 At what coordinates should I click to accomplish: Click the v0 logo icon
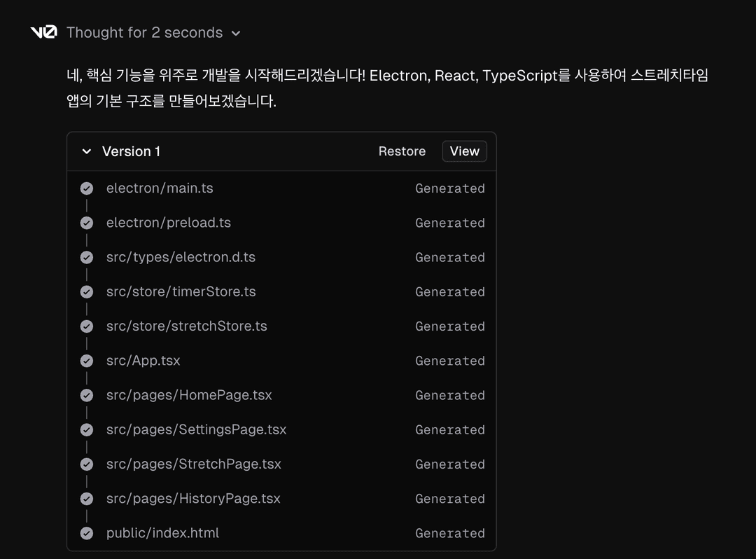pos(43,32)
